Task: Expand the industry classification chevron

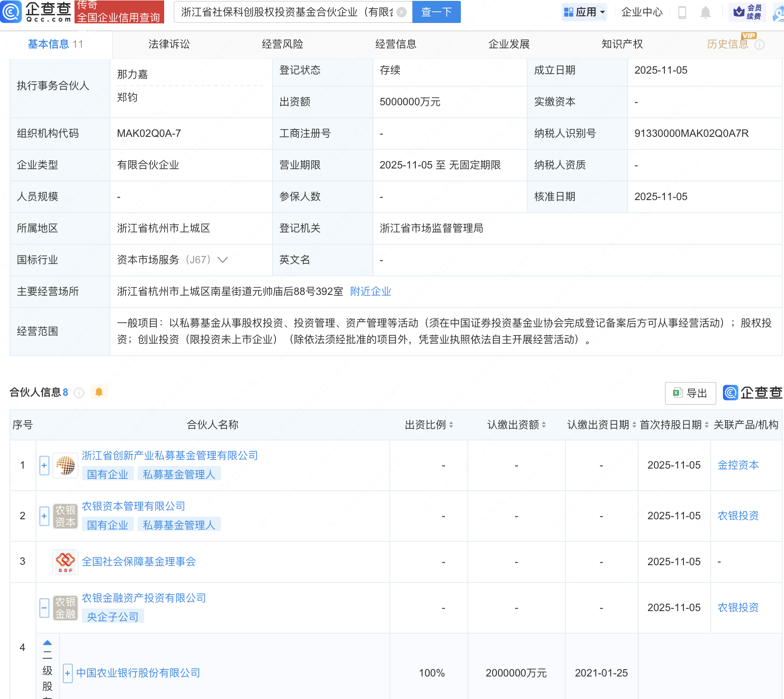Action: click(x=223, y=260)
